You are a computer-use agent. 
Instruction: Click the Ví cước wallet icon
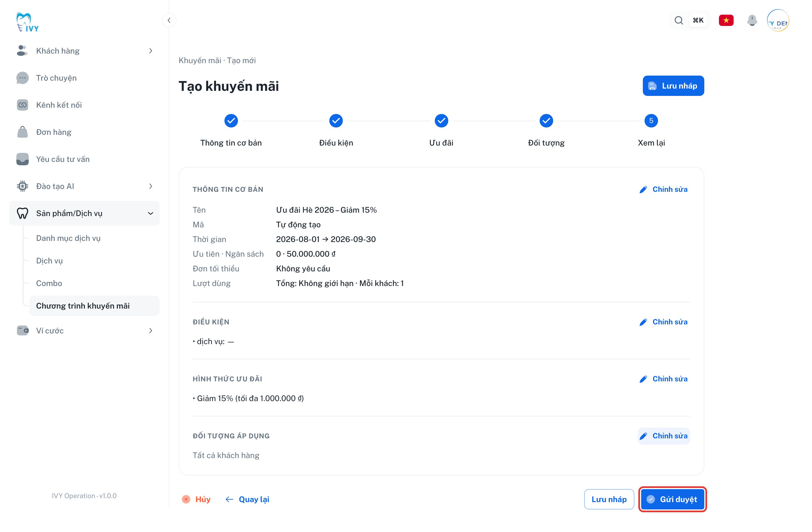point(22,330)
